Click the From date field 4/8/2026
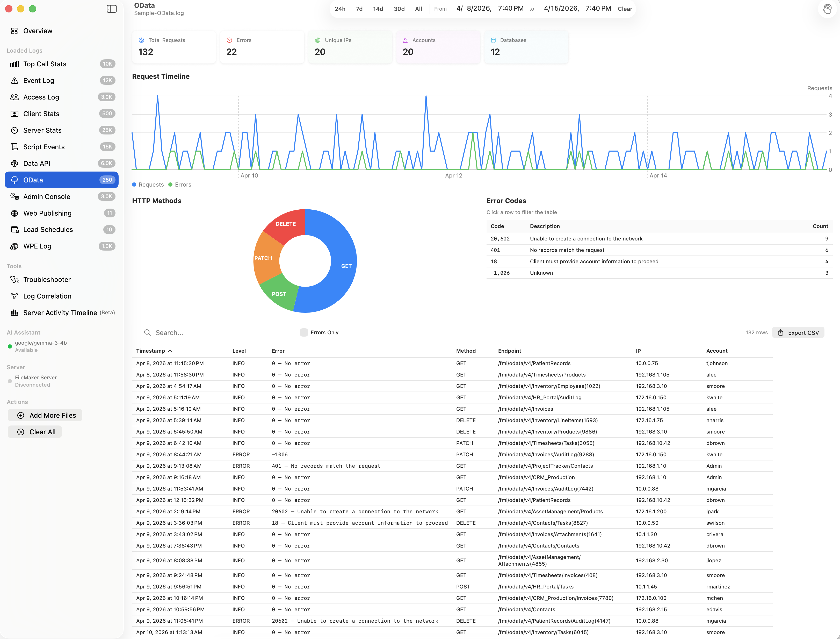 pyautogui.click(x=474, y=8)
